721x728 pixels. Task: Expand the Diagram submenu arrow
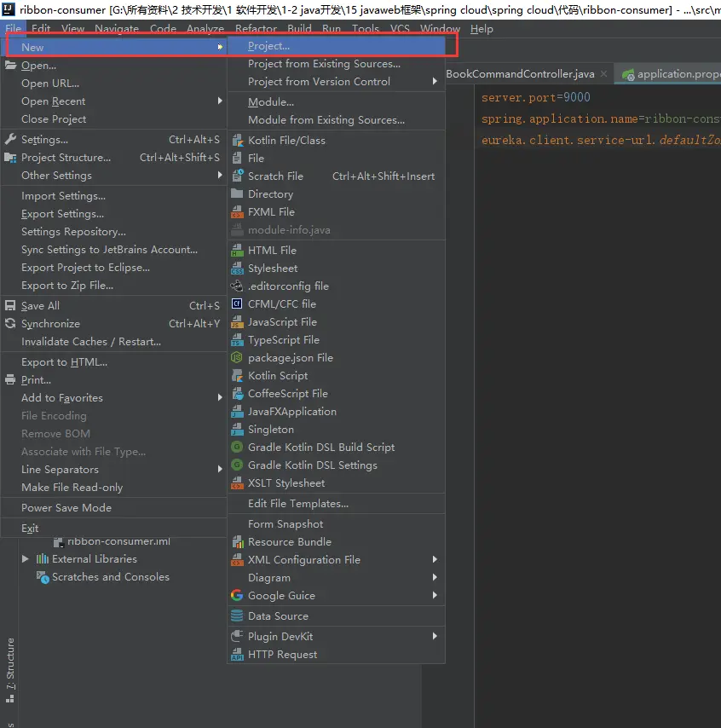[435, 577]
